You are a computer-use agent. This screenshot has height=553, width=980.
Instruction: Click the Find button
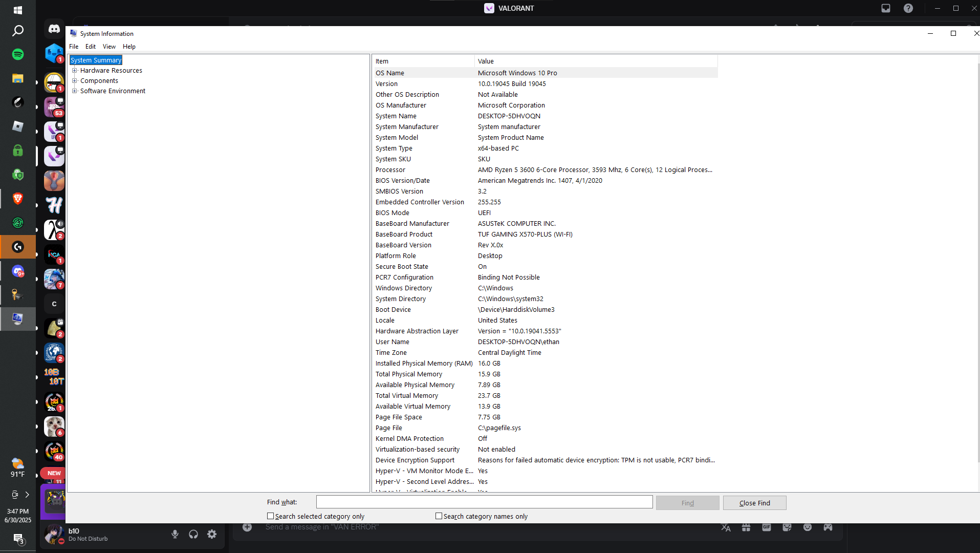[x=687, y=503]
